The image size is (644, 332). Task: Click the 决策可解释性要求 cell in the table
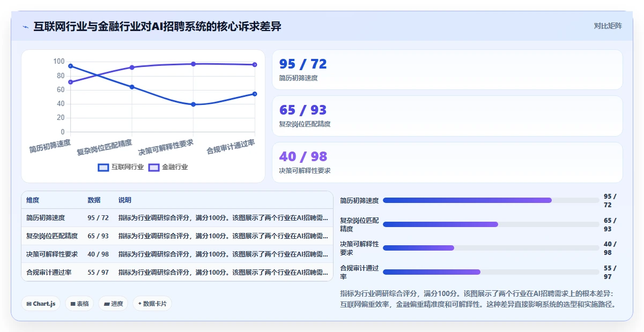(52, 254)
